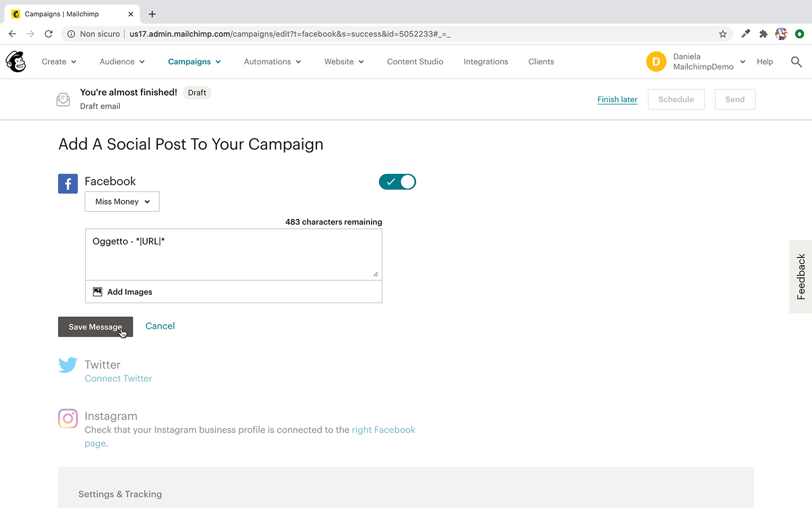This screenshot has width=812, height=508.
Task: Open the right Facebook page link
Action: click(383, 430)
